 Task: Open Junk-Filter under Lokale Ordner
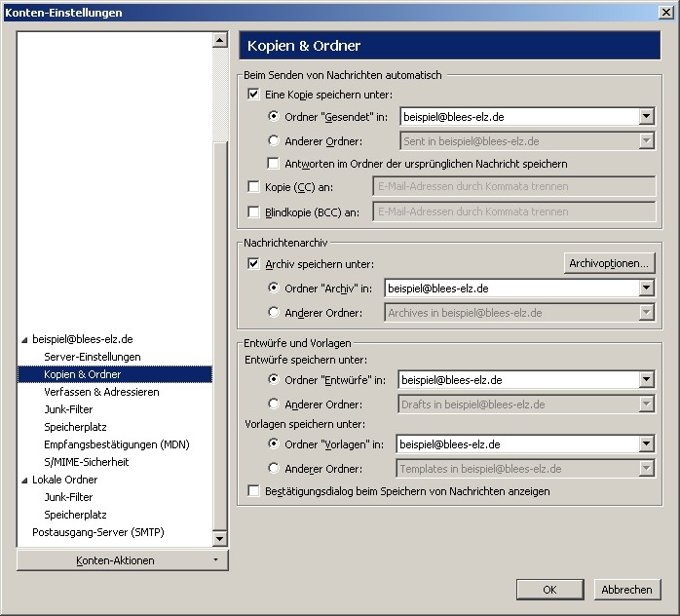(68, 497)
